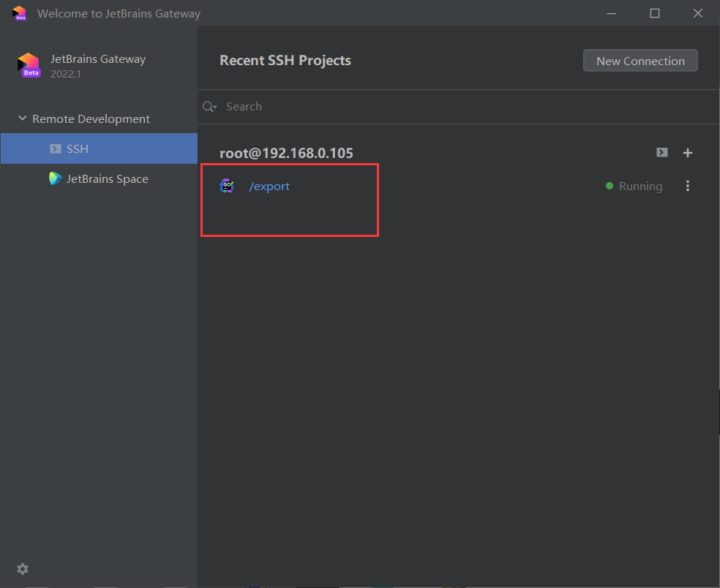
Task: Open settings via the gear icon
Action: (x=22, y=568)
